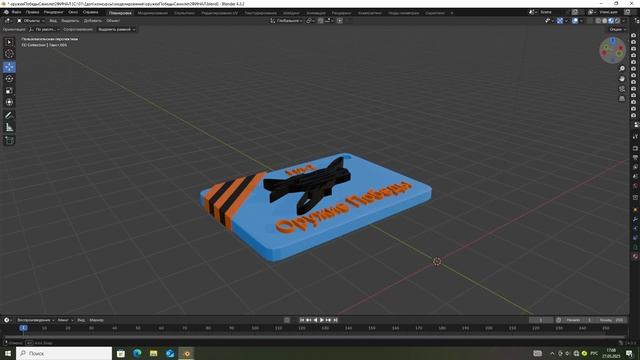Image resolution: width=640 pixels, height=360 pixels.
Task: Pick the Measure ruler tool
Action: [x=9, y=127]
